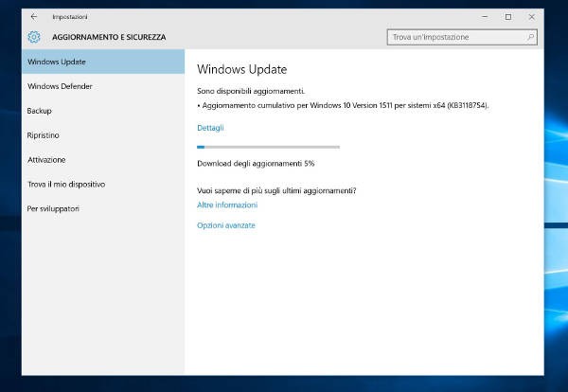
Task: Open the Dettagli link
Action: [210, 128]
